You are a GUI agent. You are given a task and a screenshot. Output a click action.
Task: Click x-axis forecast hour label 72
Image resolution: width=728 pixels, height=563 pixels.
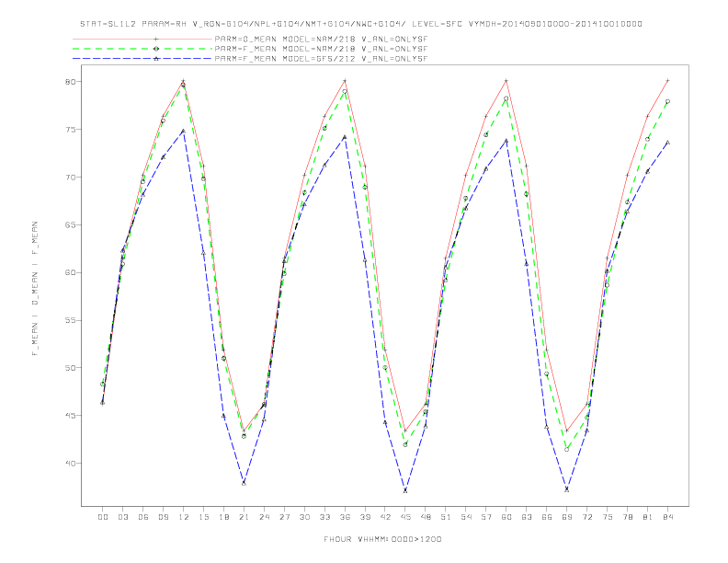[x=587, y=517]
